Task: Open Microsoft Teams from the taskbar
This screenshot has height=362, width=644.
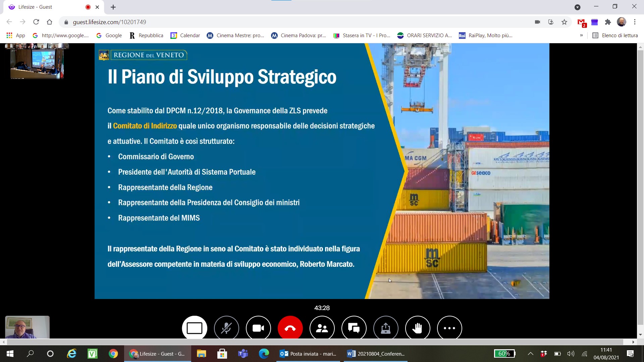Action: click(243, 354)
